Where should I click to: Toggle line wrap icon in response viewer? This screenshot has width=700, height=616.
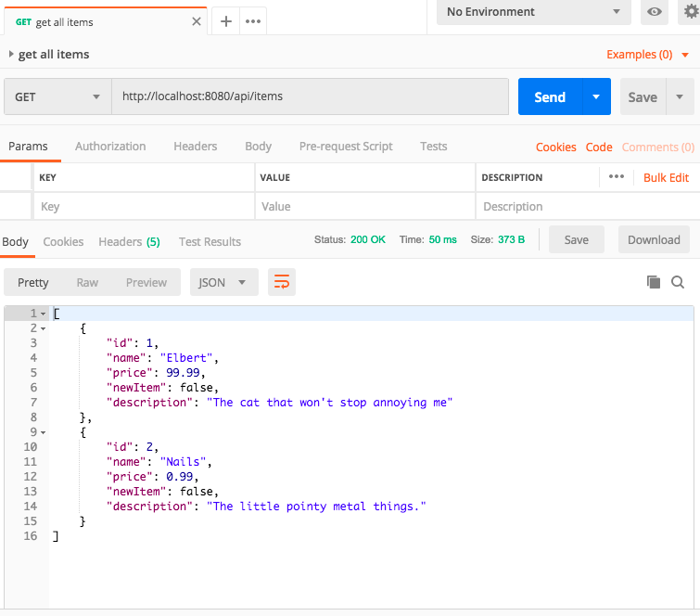(282, 282)
